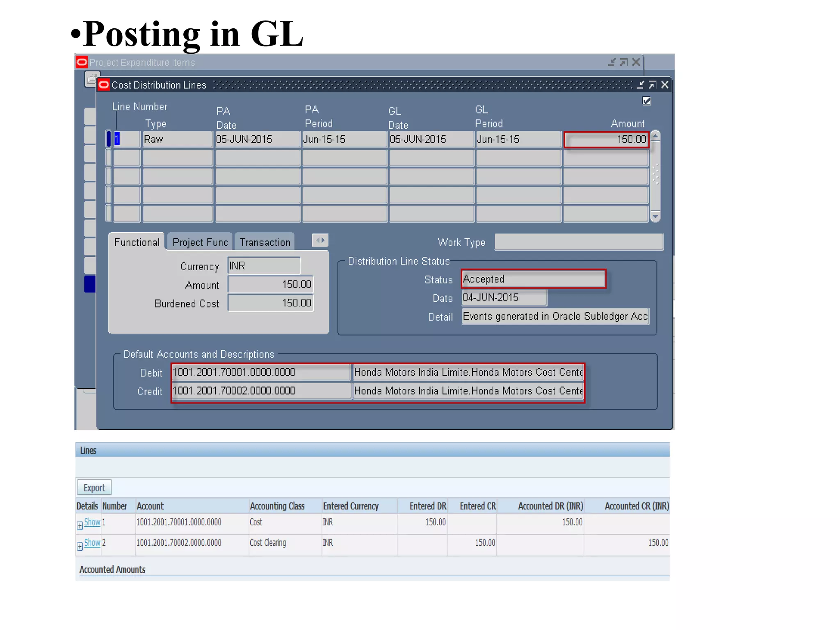Expand details for line 2 plus icon
This screenshot has width=840, height=630.
click(80, 546)
